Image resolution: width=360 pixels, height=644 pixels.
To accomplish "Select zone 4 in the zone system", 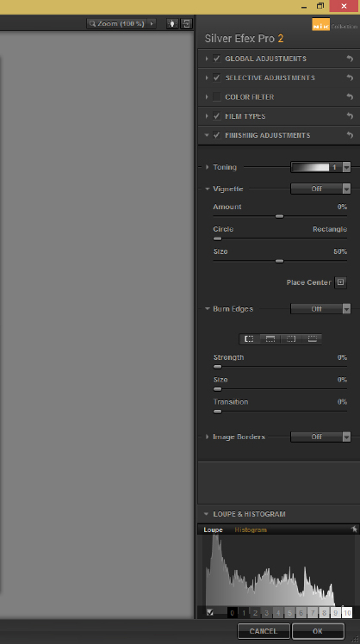I will click(x=278, y=613).
